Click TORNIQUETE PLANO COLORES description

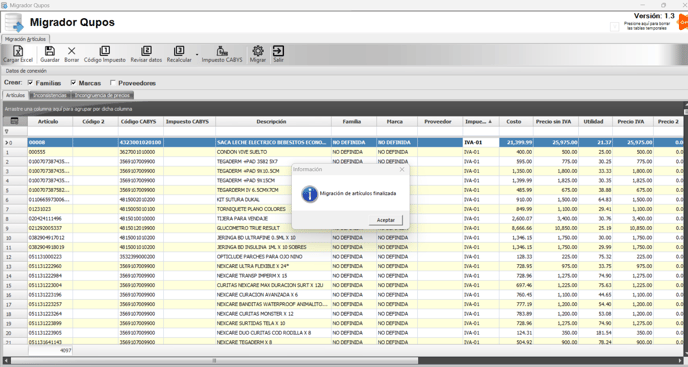(x=251, y=209)
